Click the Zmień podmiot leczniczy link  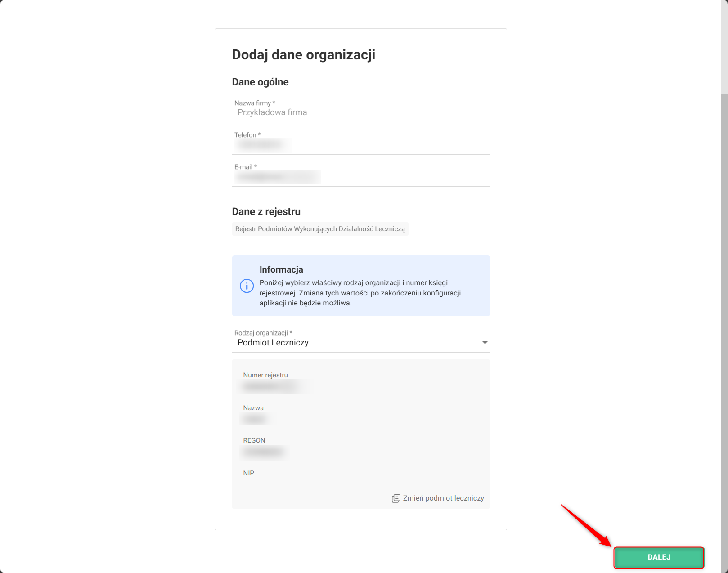tap(443, 498)
